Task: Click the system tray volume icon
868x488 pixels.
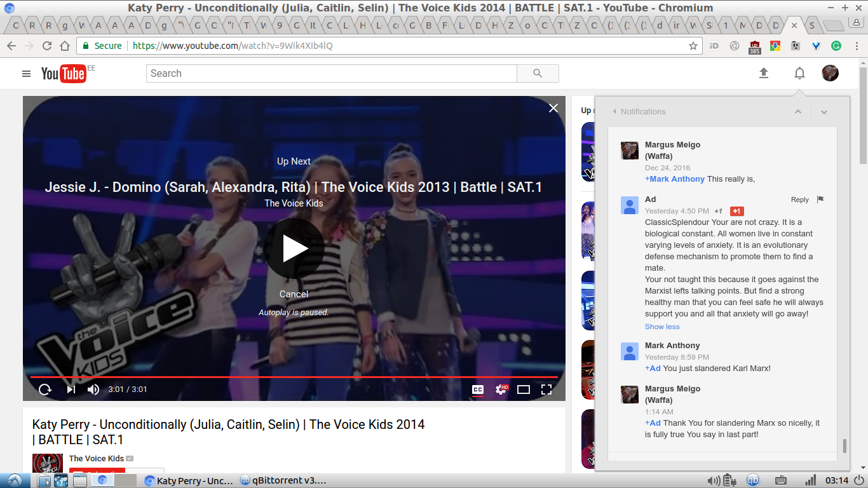Action: [714, 481]
